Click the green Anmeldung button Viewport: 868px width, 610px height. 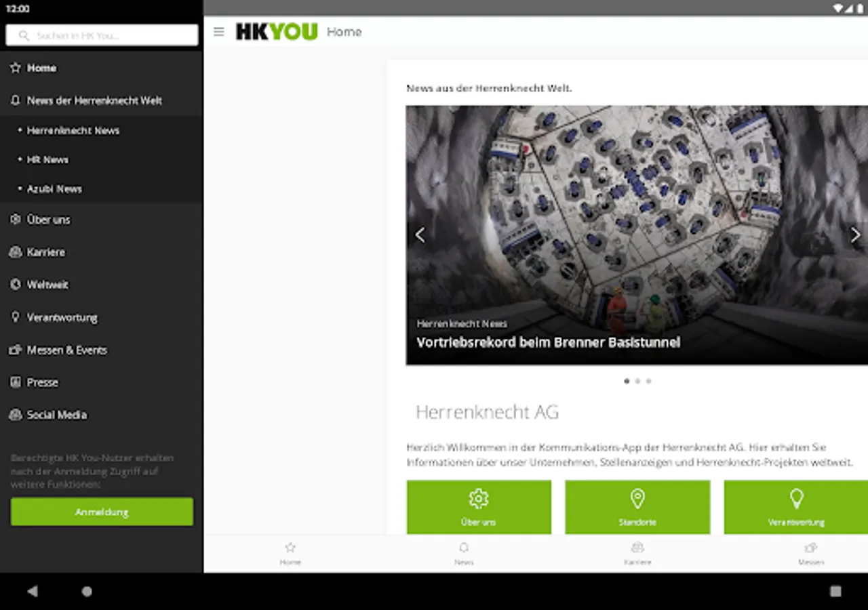[x=102, y=512]
